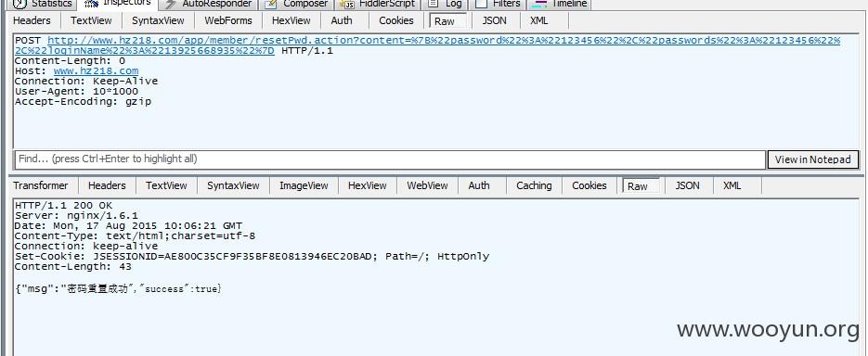
Task: Click the 'User-Agent: 10*1000' request line
Action: coord(76,91)
